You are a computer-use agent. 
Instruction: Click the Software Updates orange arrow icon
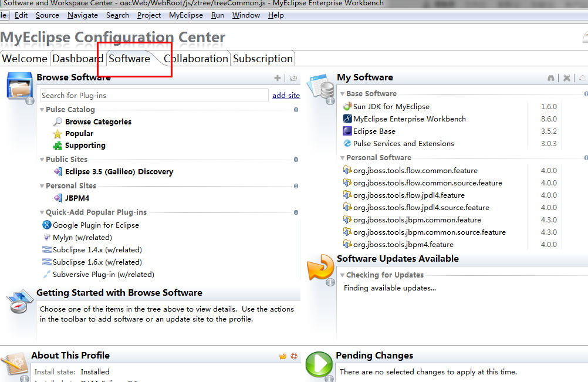(x=320, y=267)
